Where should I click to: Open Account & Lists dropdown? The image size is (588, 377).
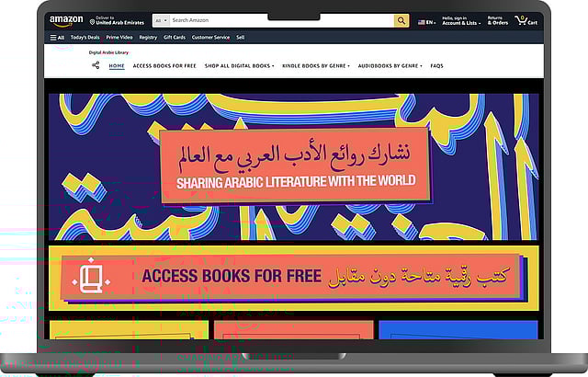pos(459,22)
